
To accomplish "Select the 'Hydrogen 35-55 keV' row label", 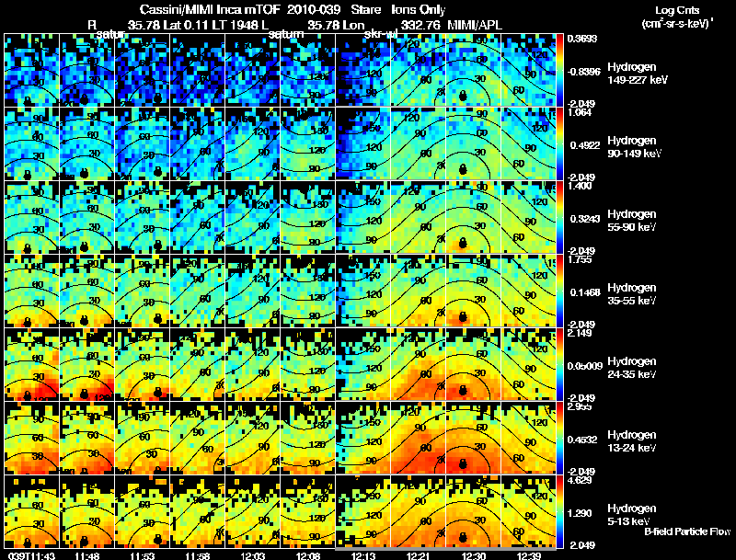I will [632, 294].
